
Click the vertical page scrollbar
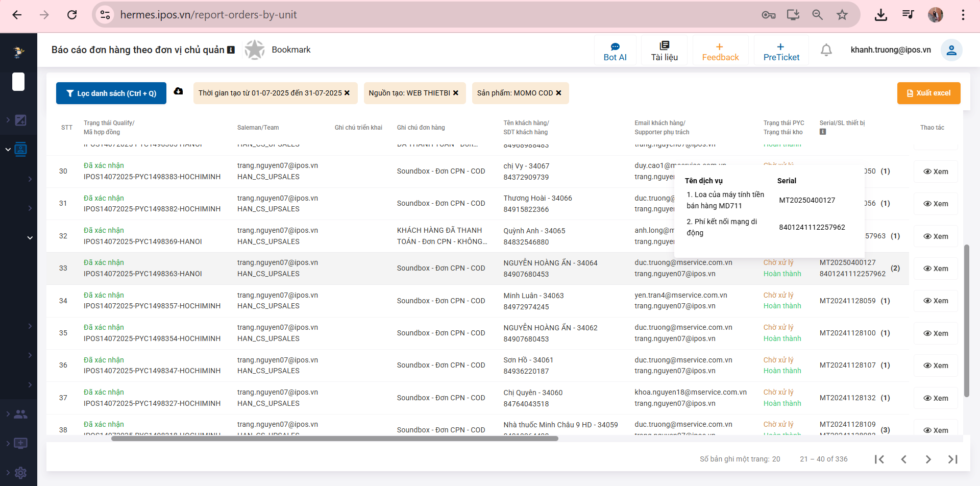click(x=966, y=321)
